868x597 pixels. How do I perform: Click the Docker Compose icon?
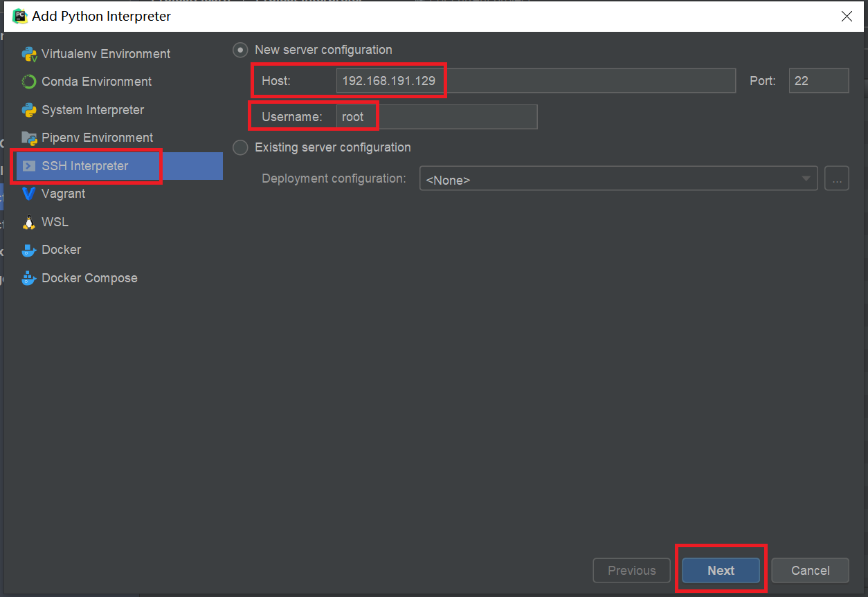[29, 278]
